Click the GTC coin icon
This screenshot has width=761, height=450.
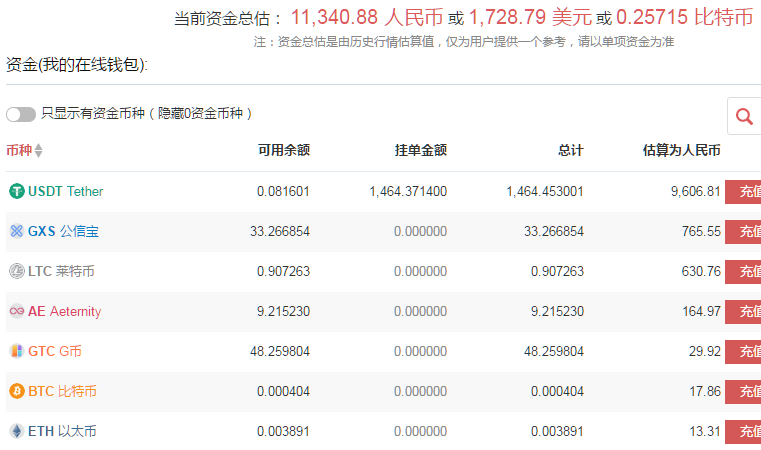pos(17,351)
